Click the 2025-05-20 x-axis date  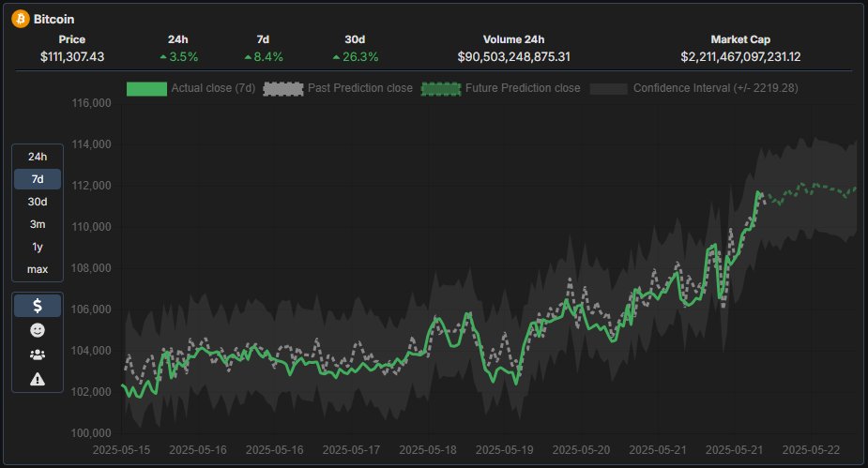581,450
